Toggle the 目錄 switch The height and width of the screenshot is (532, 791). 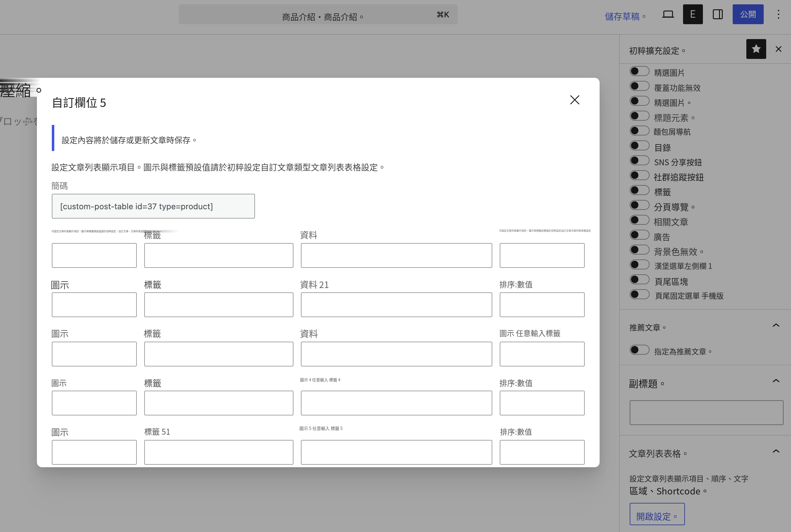(x=639, y=146)
